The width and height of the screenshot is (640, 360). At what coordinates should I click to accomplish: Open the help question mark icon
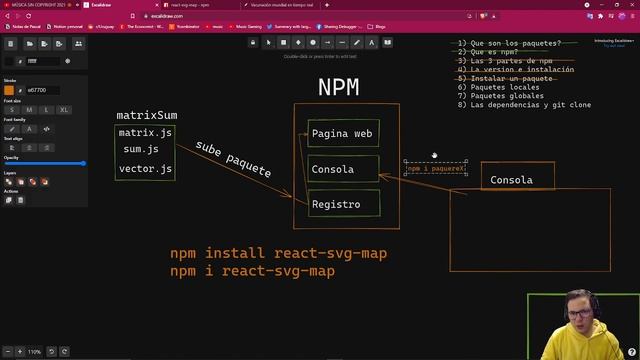pos(632,352)
